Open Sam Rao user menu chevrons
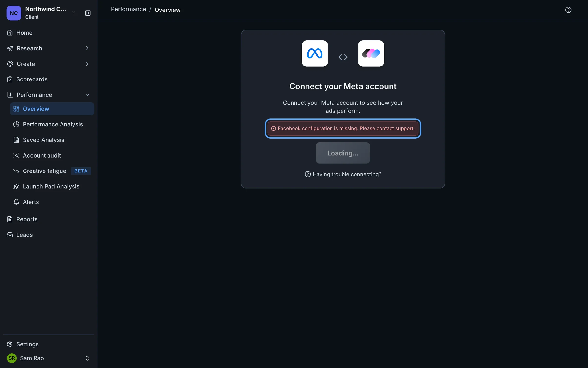 pos(87,358)
